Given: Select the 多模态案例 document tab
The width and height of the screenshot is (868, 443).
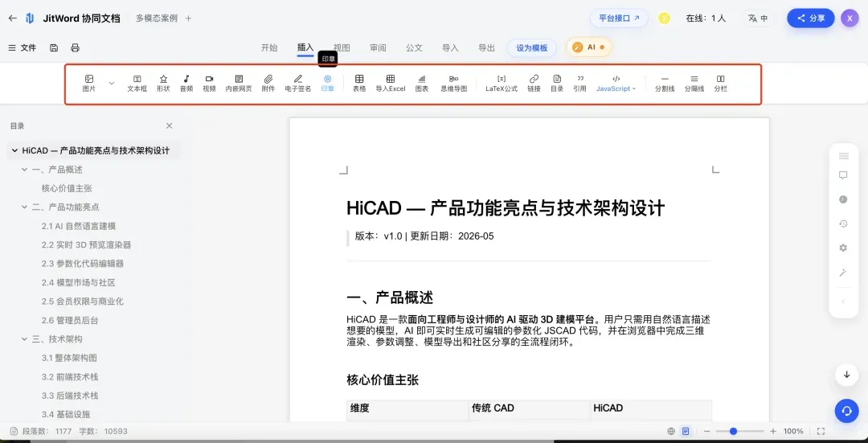Looking at the screenshot, I should 157,18.
